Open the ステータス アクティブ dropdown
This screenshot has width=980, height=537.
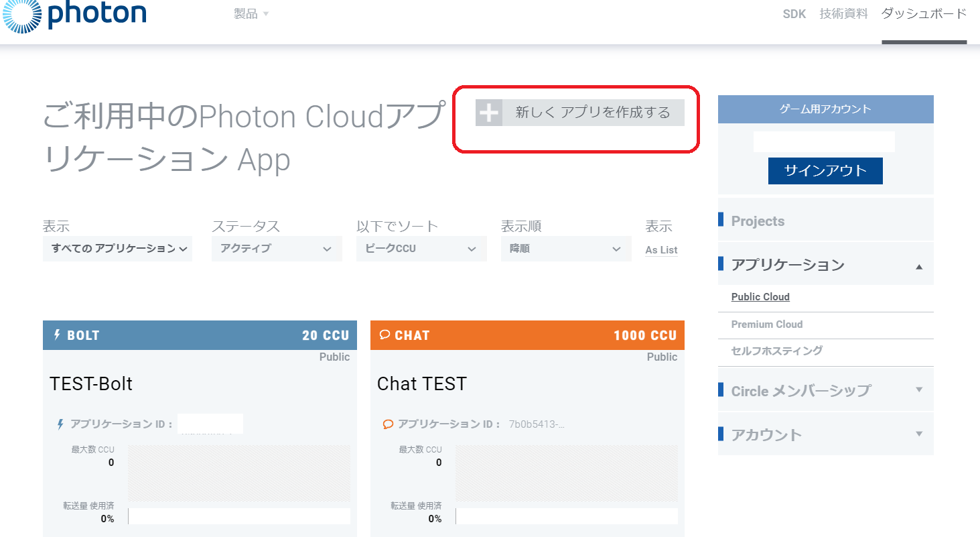277,249
